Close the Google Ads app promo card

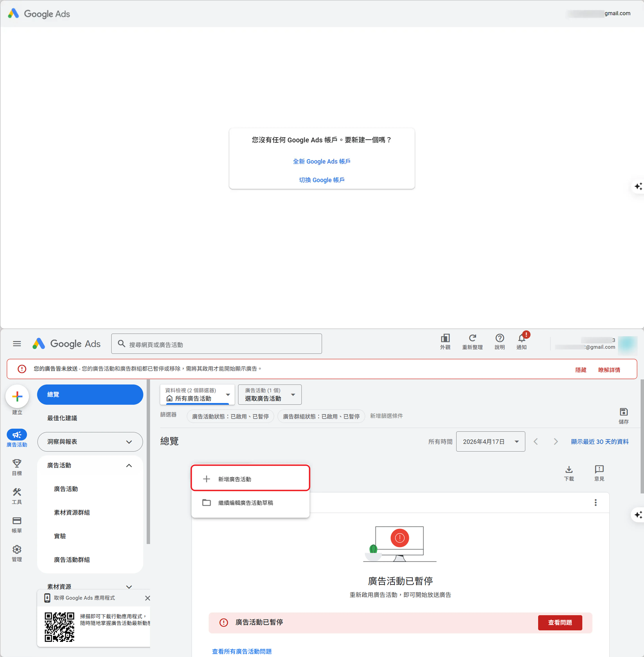point(147,598)
